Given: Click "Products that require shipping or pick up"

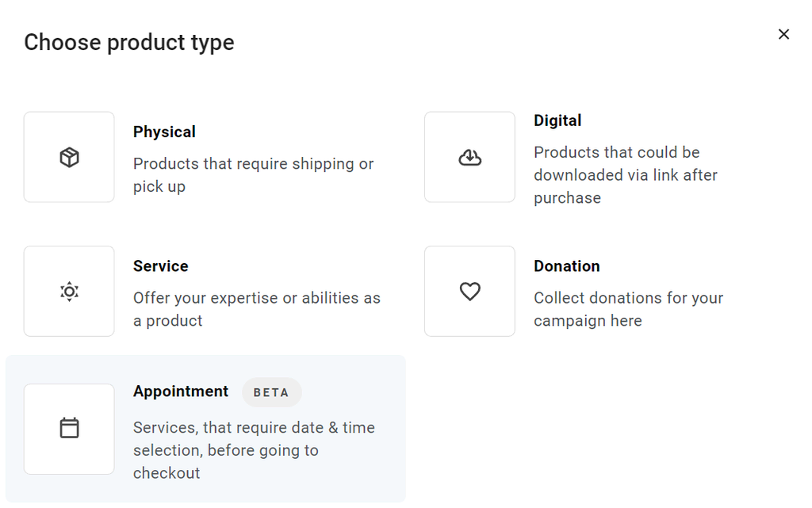Looking at the screenshot, I should coord(253,175).
